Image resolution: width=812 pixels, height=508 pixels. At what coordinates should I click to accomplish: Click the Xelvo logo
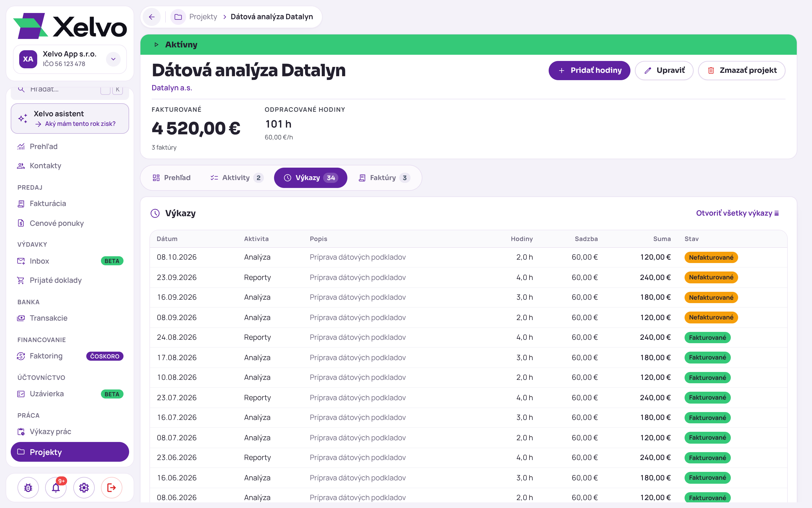coord(70,26)
